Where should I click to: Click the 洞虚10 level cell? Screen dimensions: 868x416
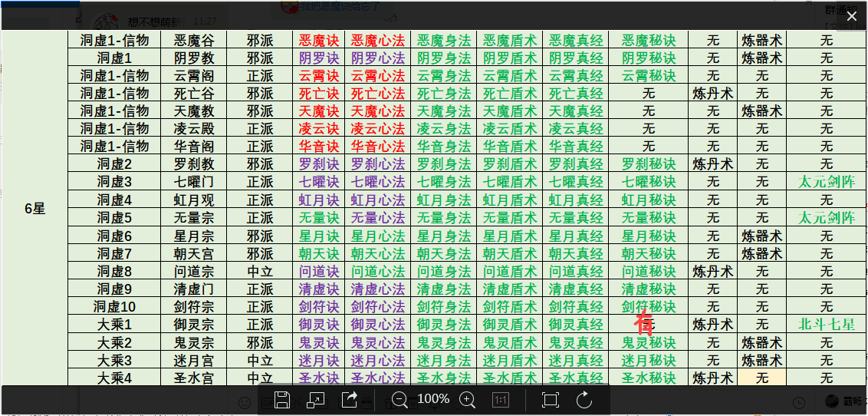(114, 305)
